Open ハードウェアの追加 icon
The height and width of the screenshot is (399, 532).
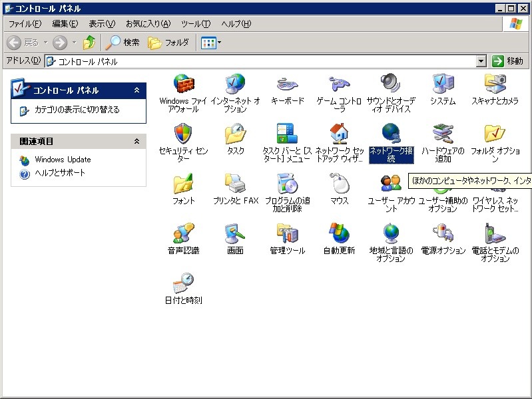point(443,134)
